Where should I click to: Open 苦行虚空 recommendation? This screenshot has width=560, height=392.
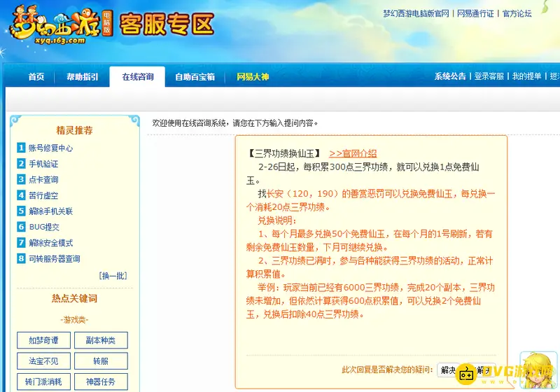(43, 195)
